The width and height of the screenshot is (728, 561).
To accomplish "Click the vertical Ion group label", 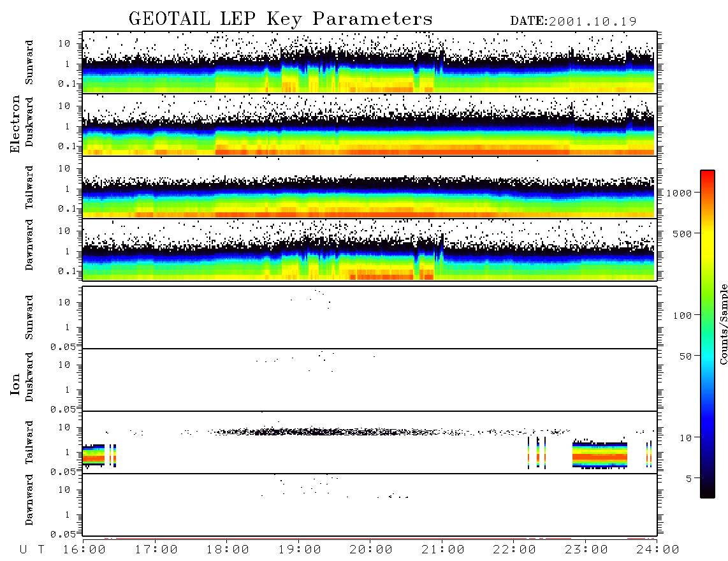I will [x=15, y=384].
